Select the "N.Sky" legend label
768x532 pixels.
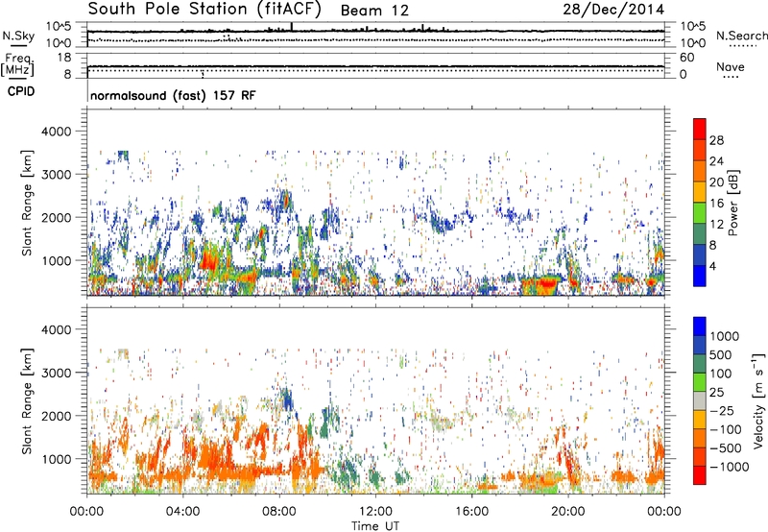coord(18,36)
